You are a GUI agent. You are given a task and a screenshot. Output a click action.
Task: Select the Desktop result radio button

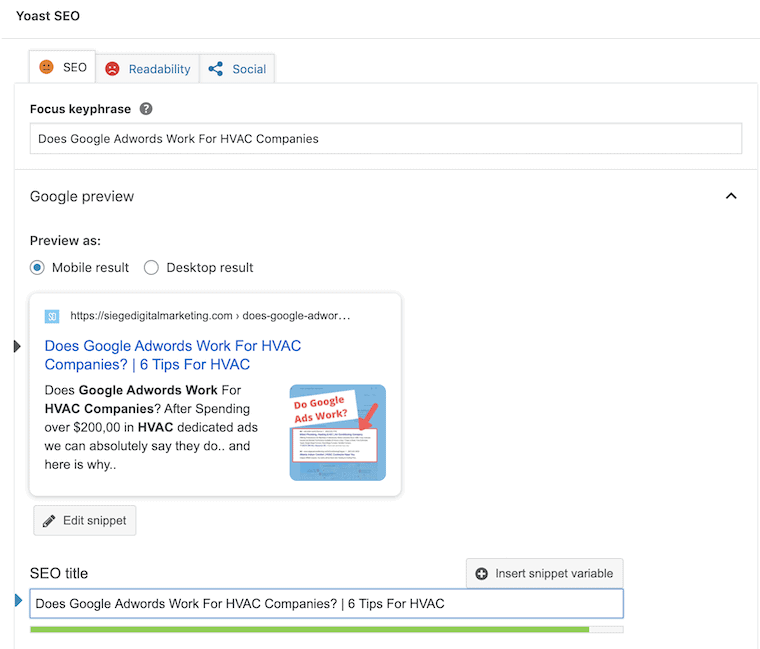coord(151,268)
